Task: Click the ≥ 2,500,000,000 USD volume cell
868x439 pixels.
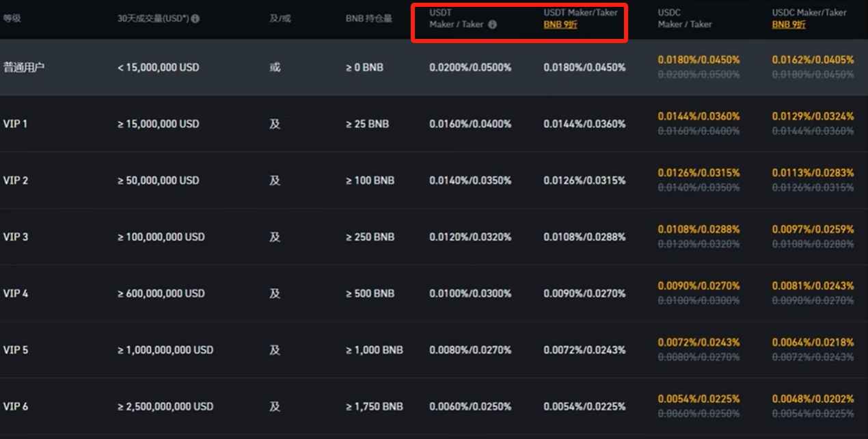Action: [x=165, y=406]
